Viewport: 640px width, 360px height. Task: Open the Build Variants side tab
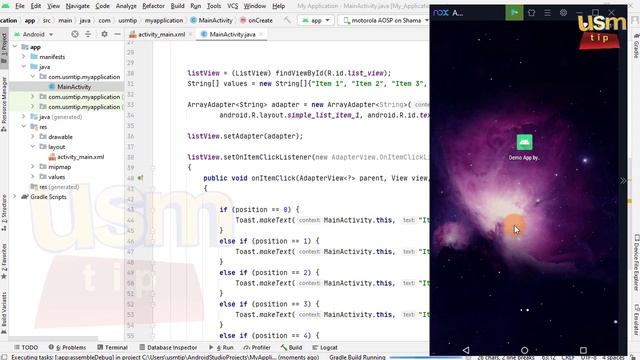tap(4, 313)
